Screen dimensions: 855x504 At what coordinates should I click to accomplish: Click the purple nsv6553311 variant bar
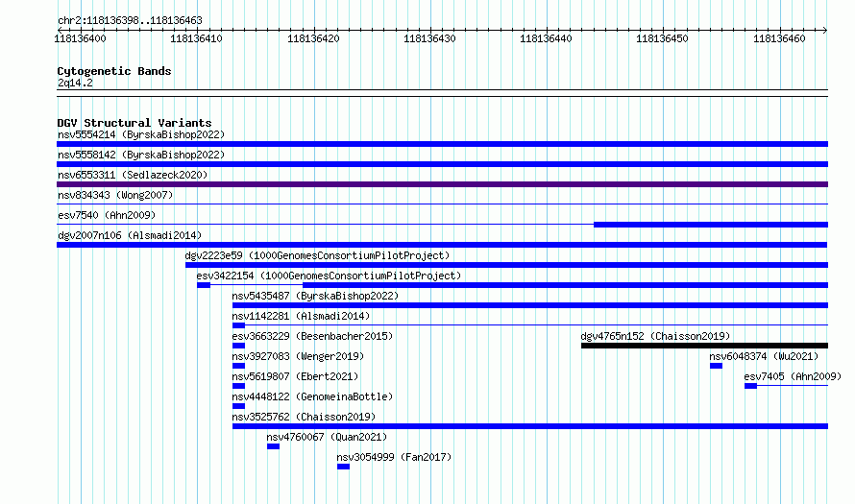click(x=442, y=184)
